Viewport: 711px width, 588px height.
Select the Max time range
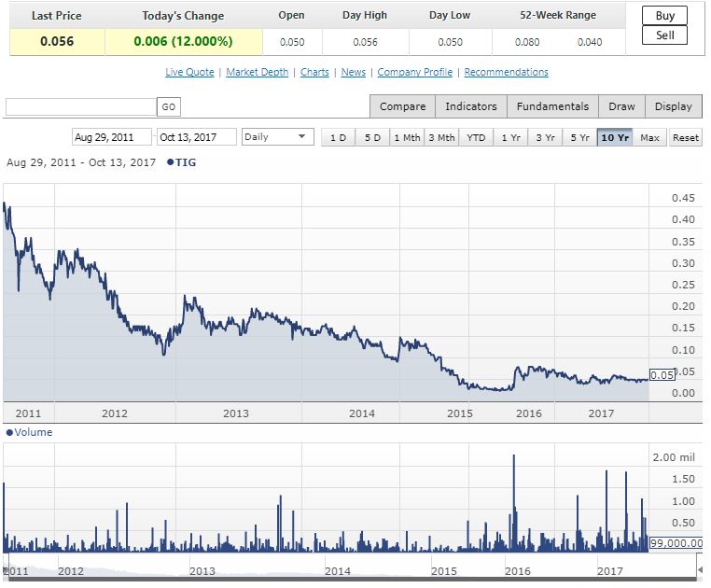click(x=649, y=137)
